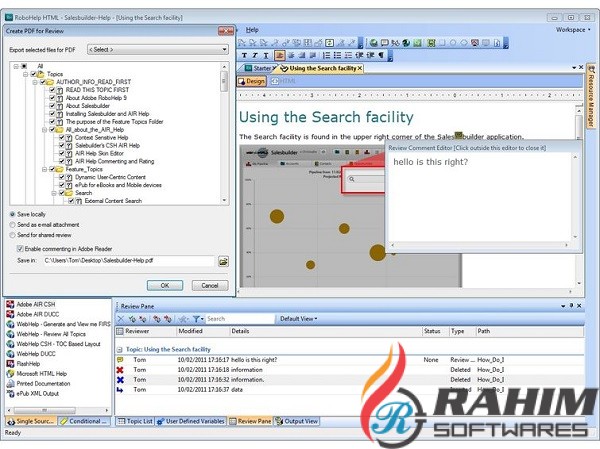Screen dimensions: 600x449
Task: Select Microsoft HTML Help layout
Action: coord(37,374)
